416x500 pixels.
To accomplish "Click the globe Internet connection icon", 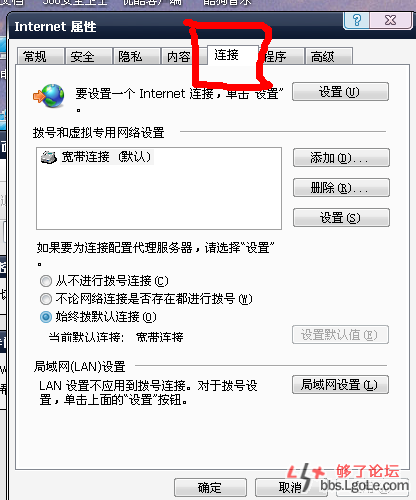I will click(x=49, y=96).
